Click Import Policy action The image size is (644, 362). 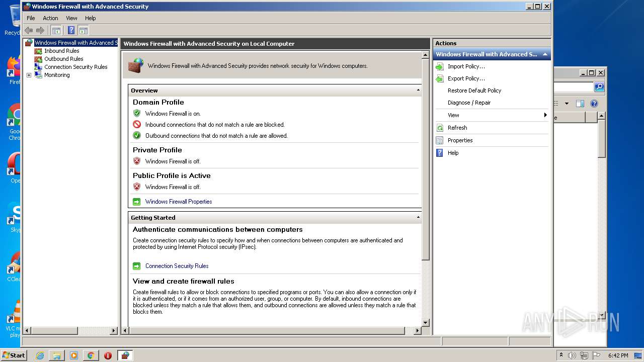coord(466,66)
